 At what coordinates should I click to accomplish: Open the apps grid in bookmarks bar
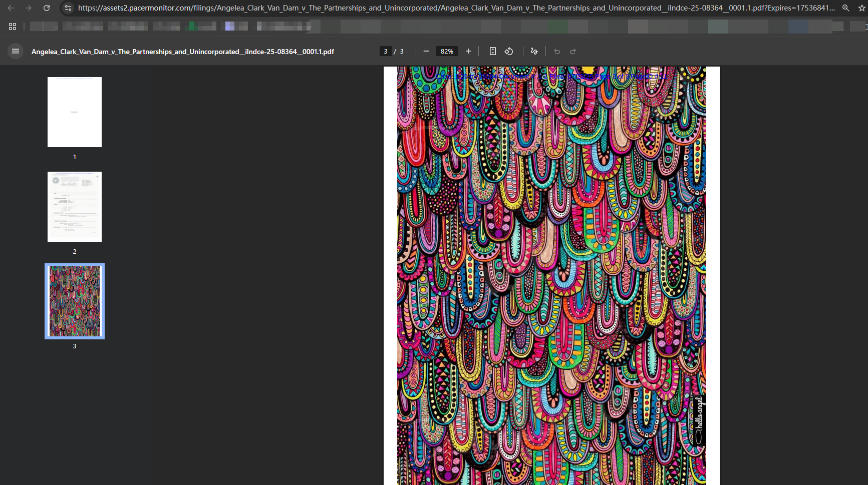tap(13, 26)
